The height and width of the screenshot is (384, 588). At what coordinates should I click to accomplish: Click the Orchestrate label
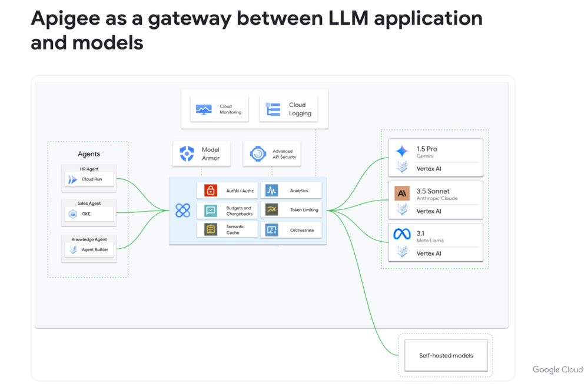click(302, 230)
